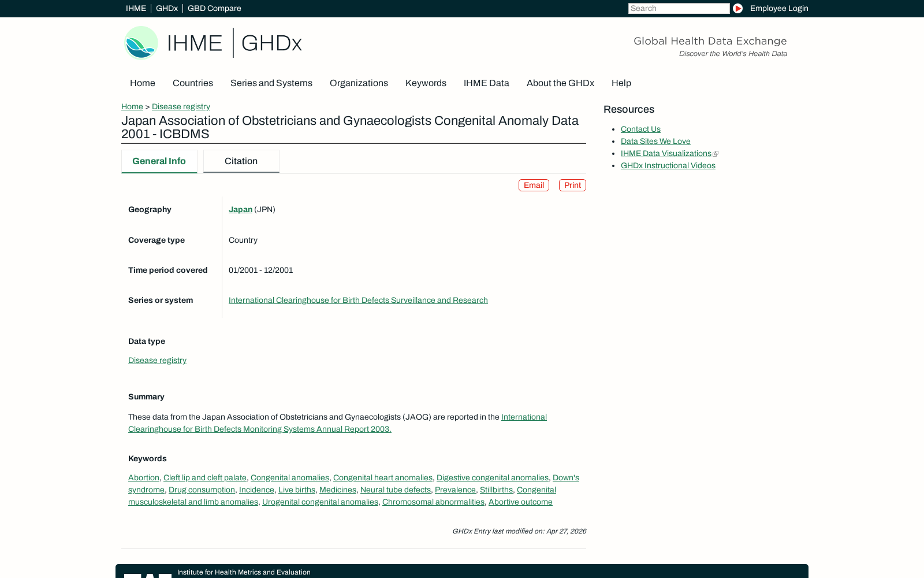Click the Drug consumption keyword
This screenshot has width=924, height=578.
pos(202,490)
